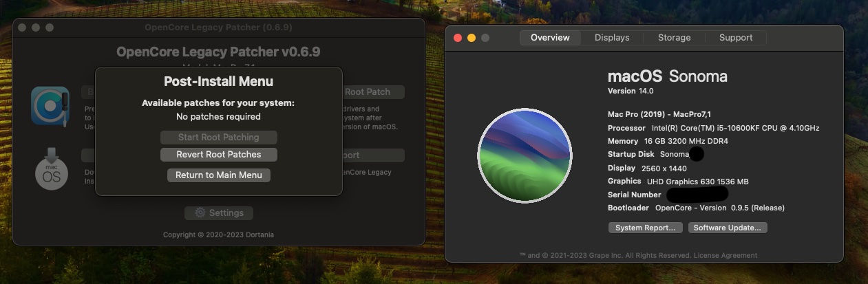Minimize the About This Mac window
Screen dimensions: 868x284
coord(472,38)
